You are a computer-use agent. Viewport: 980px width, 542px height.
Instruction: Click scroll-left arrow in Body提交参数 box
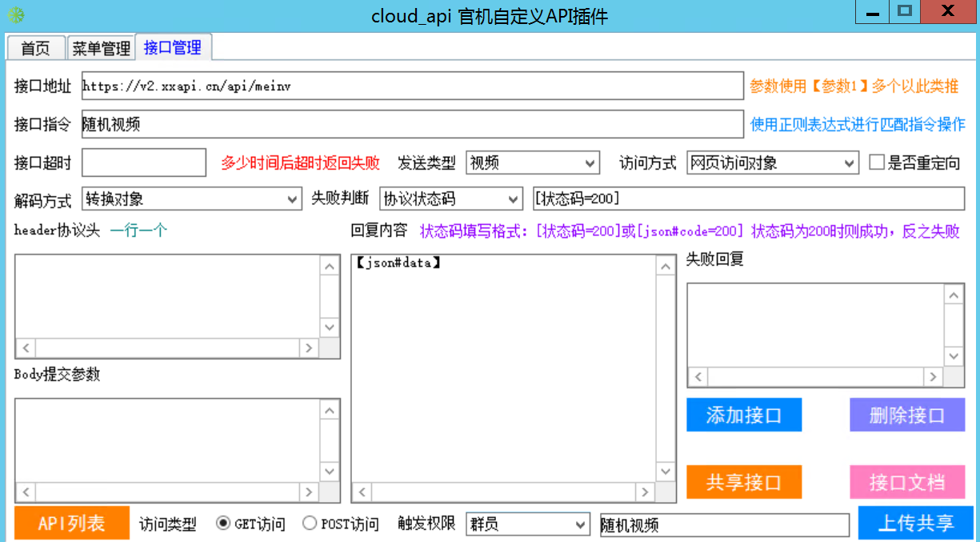[25, 492]
